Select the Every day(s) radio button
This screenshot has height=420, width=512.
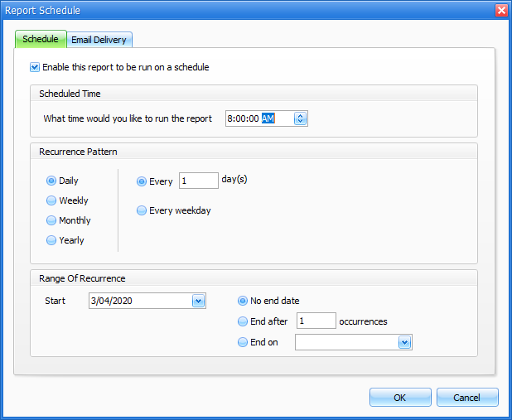(142, 181)
